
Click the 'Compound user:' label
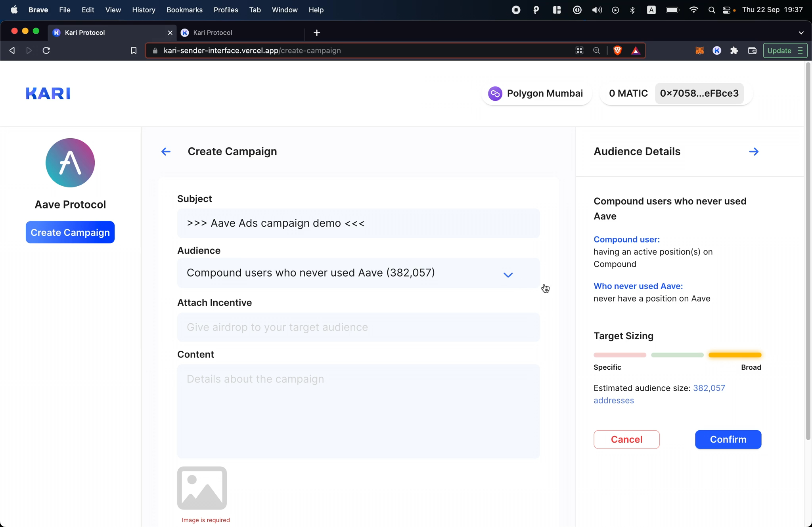coord(626,239)
